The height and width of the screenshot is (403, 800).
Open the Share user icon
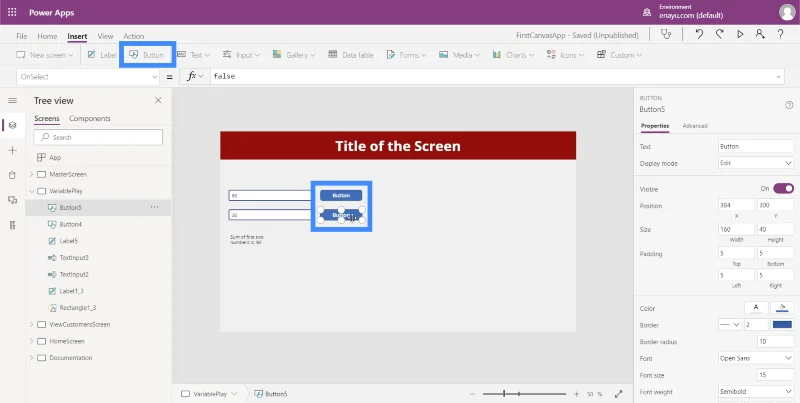click(760, 34)
